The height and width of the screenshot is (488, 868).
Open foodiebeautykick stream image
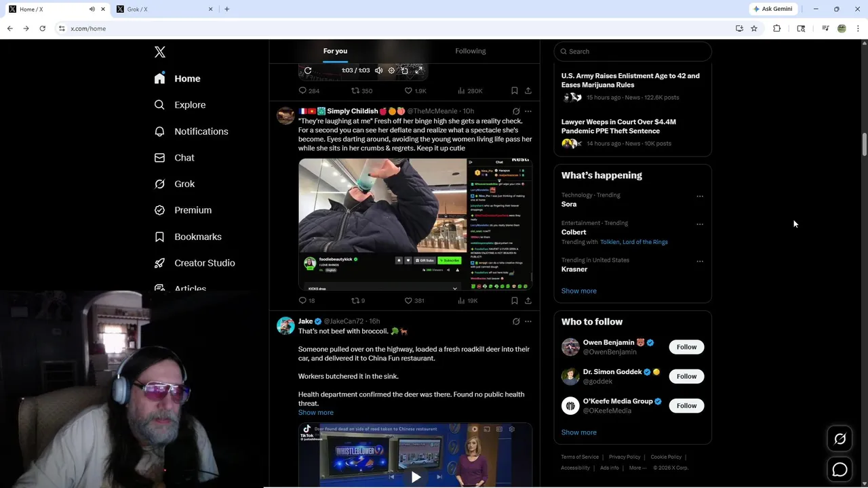tap(415, 224)
